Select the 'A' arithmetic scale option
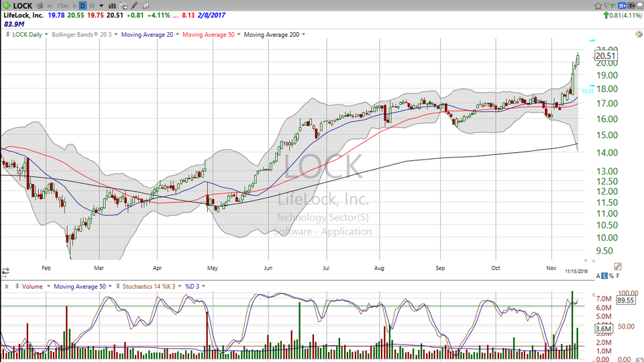The width and height of the screenshot is (644, 362). point(598,276)
